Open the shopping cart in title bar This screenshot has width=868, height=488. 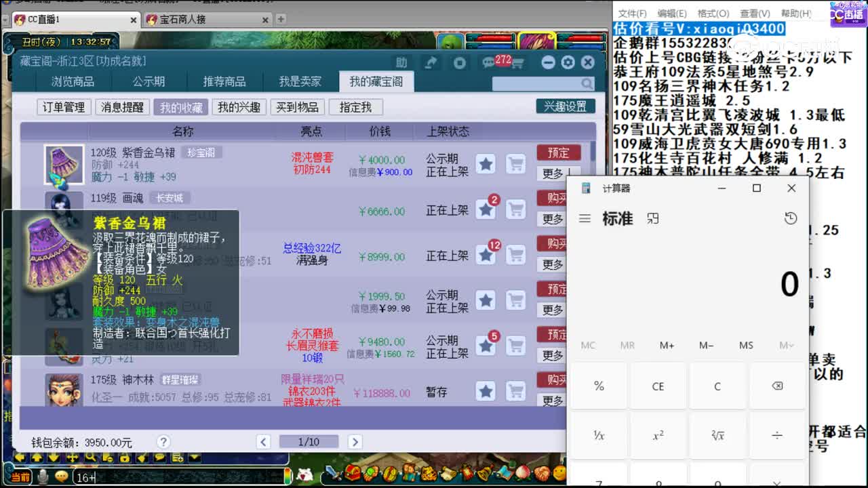[x=518, y=63]
